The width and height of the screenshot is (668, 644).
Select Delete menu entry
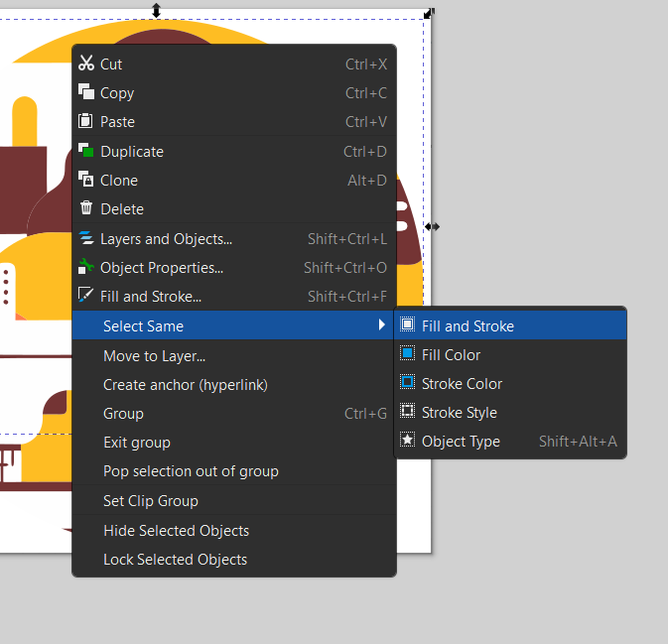coord(234,209)
